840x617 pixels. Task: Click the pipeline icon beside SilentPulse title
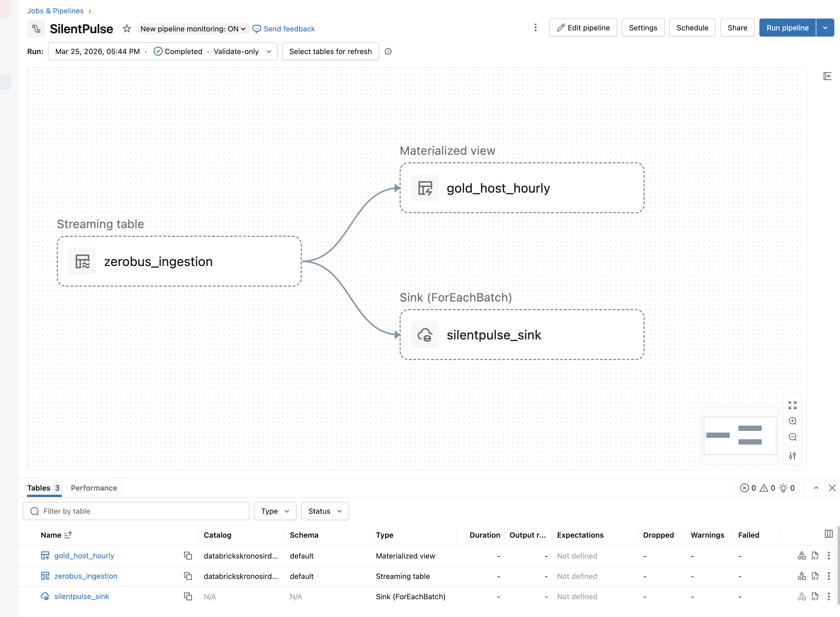pyautogui.click(x=36, y=29)
